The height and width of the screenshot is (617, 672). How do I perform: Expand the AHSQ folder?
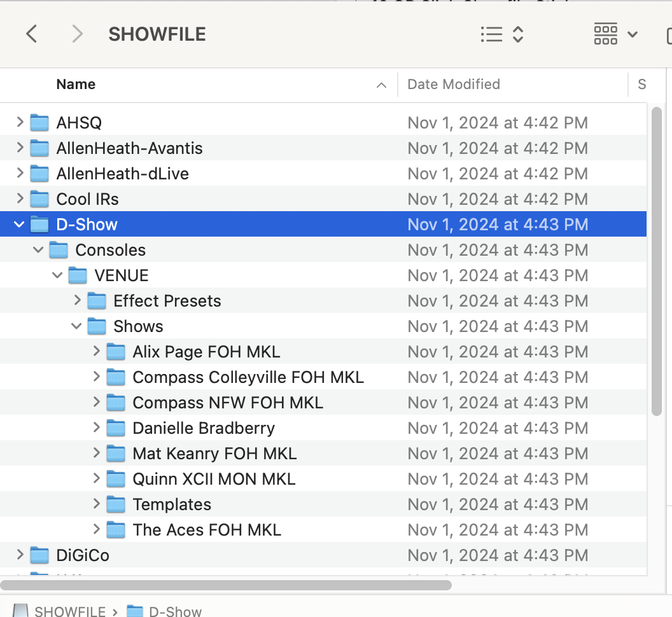click(x=20, y=123)
